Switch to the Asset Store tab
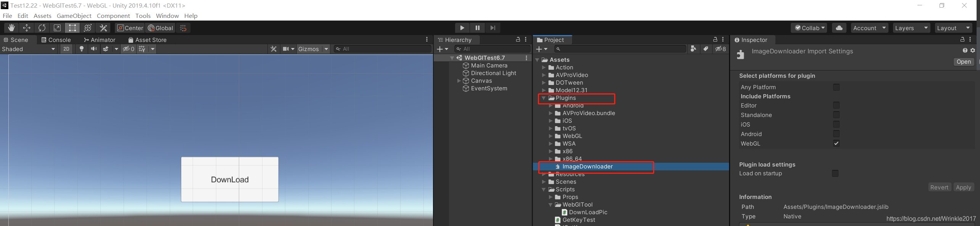980x226 pixels. click(x=147, y=40)
